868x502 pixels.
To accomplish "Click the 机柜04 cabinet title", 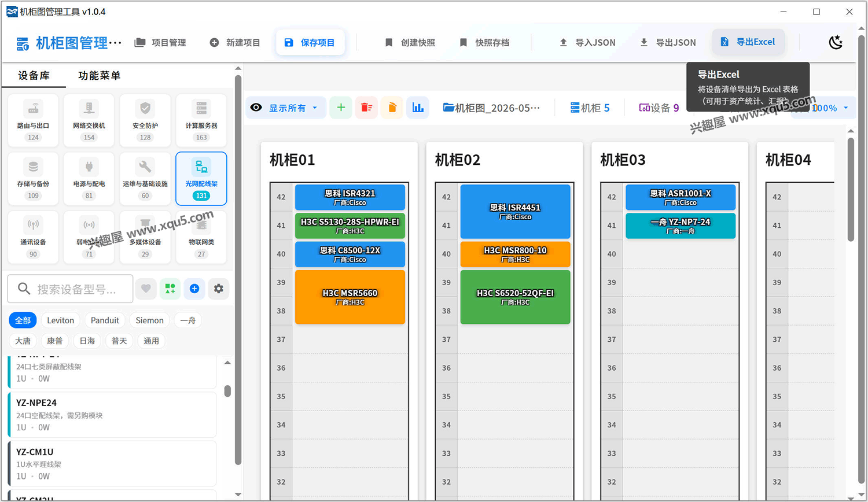I will pyautogui.click(x=788, y=160).
